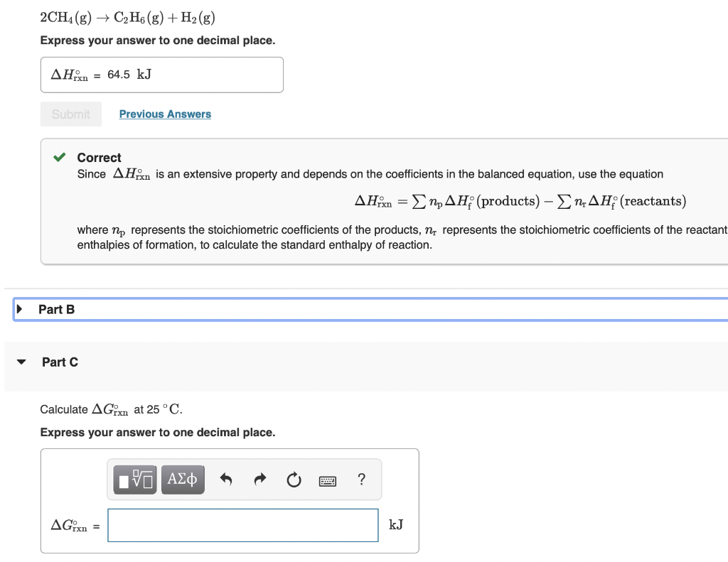Click the Part C header label

(60, 362)
